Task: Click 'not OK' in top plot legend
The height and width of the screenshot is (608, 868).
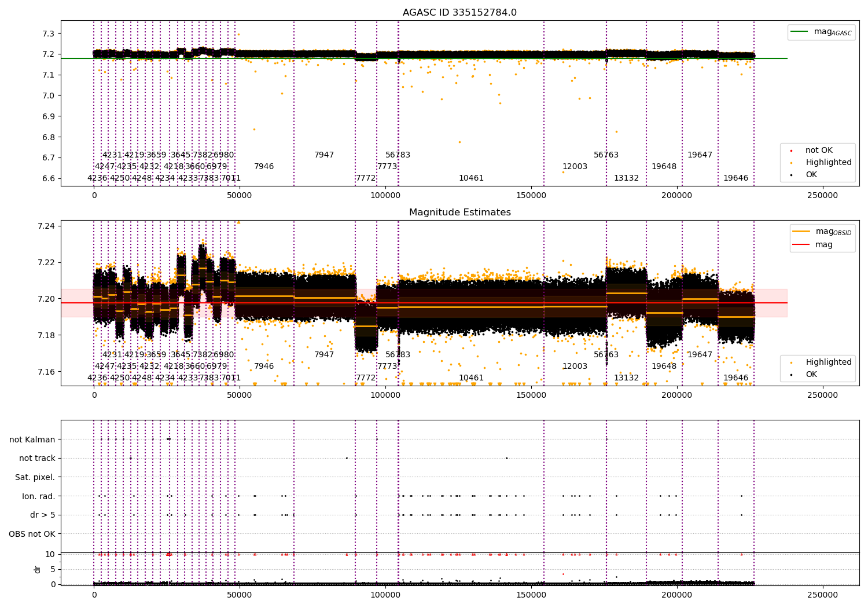Action: pos(819,151)
